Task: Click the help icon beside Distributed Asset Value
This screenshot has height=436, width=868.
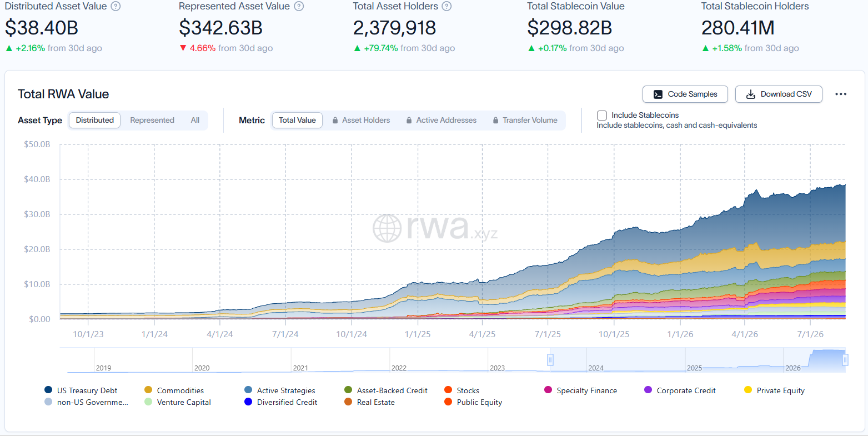Action: (116, 6)
